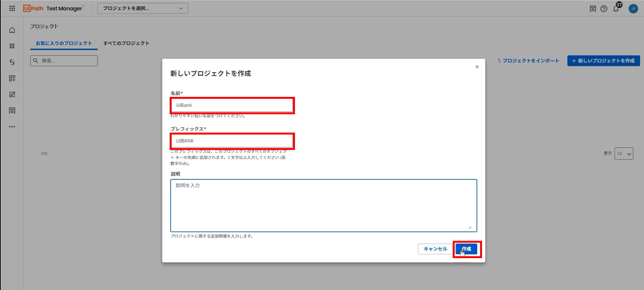644x290 pixels.
Task: Open the lowest sidebar panel icon above the dots
Action: pos(12,110)
